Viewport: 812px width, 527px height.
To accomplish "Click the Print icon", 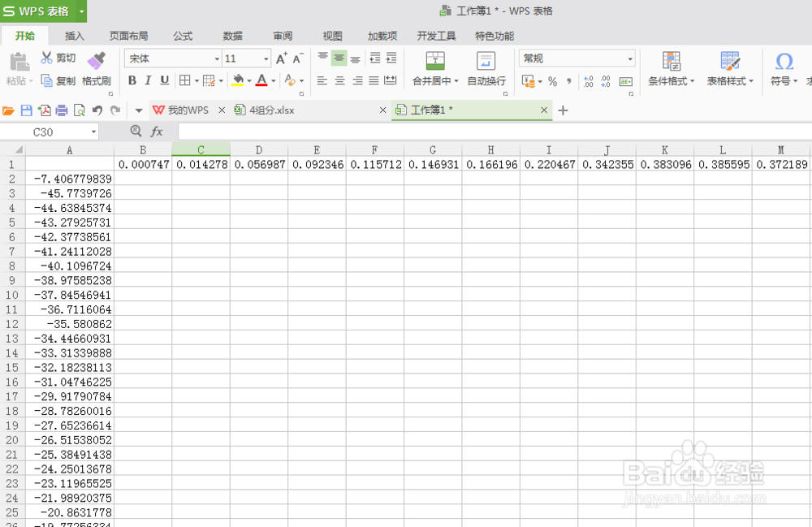I will point(62,110).
